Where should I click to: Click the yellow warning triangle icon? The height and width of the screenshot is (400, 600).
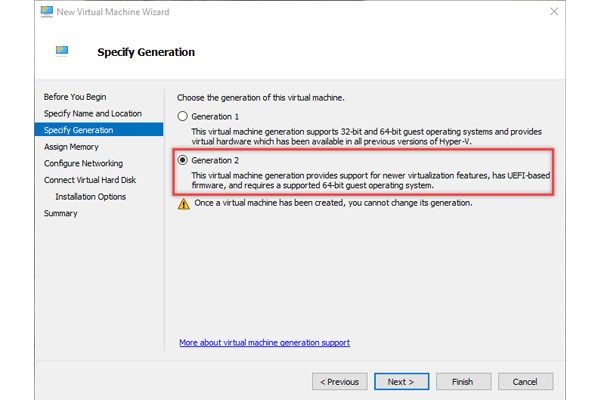coord(184,204)
